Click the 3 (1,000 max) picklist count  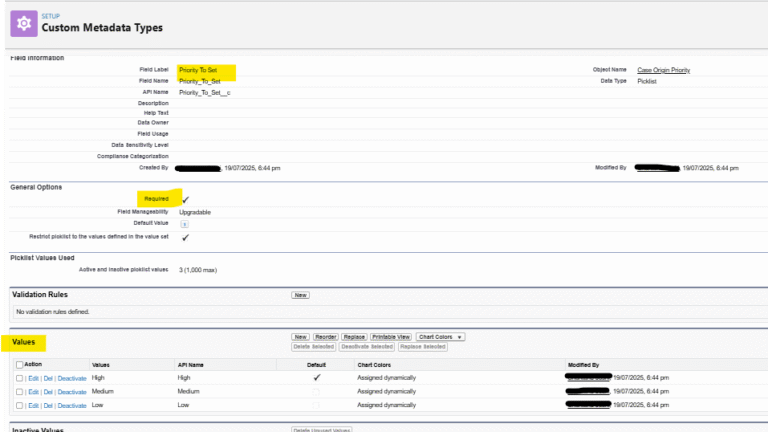tap(198, 270)
